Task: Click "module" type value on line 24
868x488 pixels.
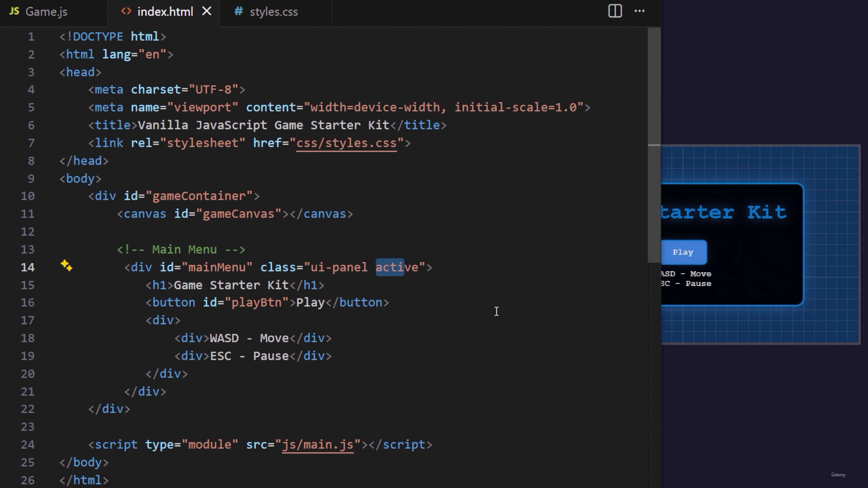Action: pos(210,445)
